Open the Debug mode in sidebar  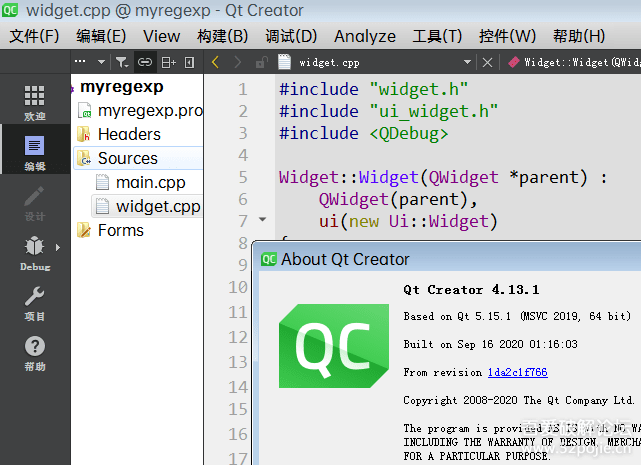(34, 253)
